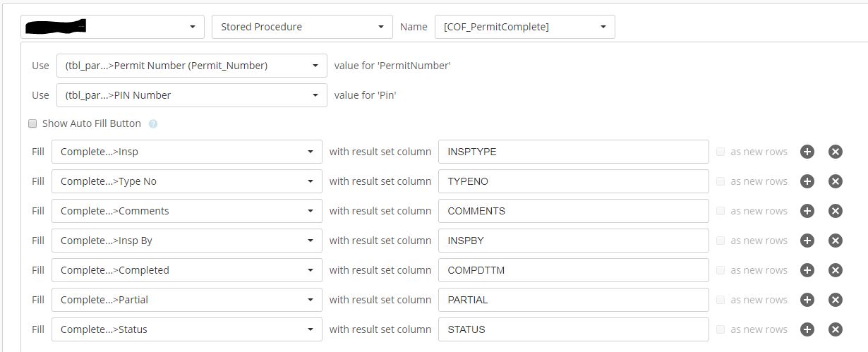Enable the Show Auto Fill Button checkbox
This screenshot has height=352, width=868.
[x=32, y=123]
